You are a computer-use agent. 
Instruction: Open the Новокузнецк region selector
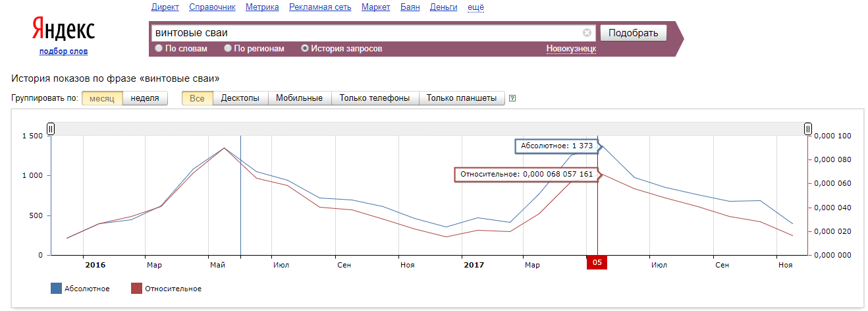click(x=571, y=49)
